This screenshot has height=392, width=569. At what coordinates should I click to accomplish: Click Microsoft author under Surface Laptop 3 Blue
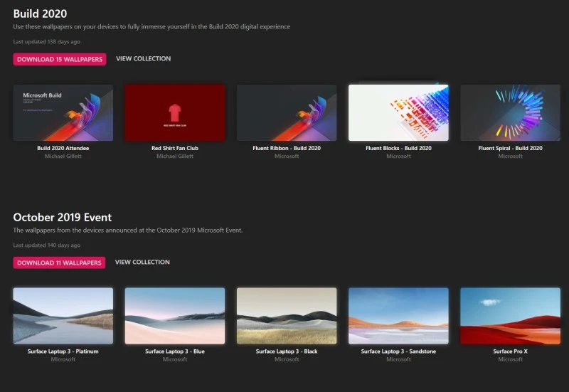click(175, 359)
